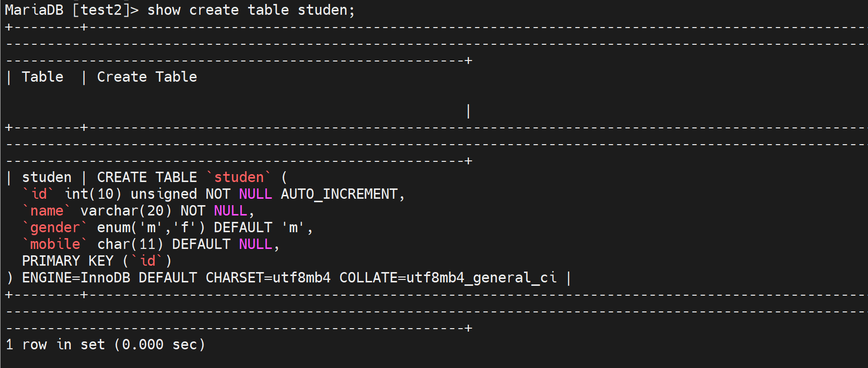This screenshot has height=368, width=868.
Task: Click the "CREATE TABLE" keyword text
Action: tap(146, 177)
